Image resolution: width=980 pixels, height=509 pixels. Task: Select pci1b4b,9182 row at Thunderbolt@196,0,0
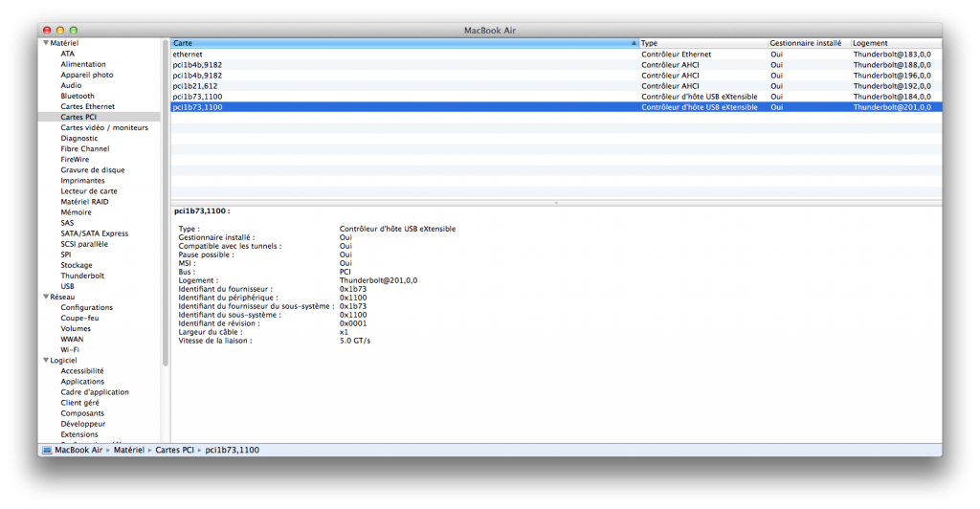(556, 76)
